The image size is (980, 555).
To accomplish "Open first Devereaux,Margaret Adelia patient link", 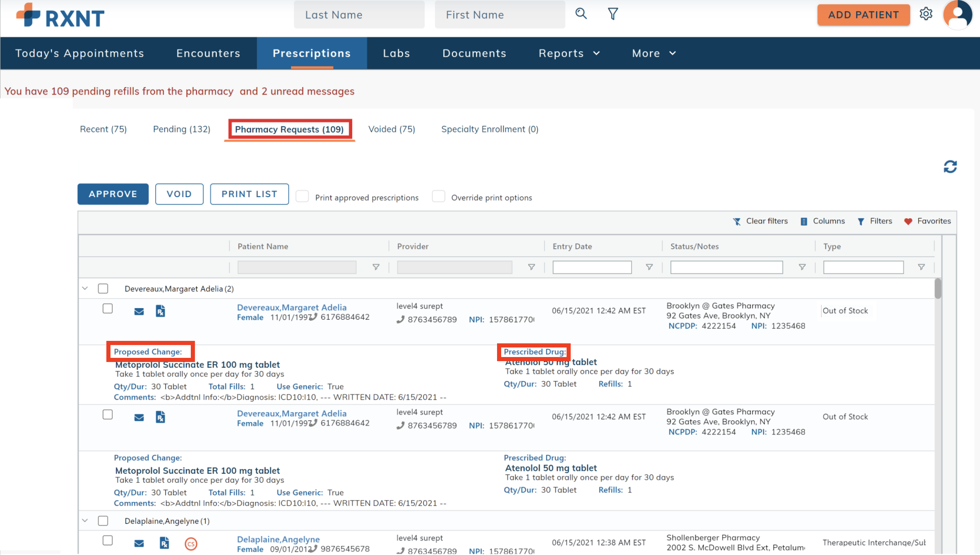I will 292,307.
